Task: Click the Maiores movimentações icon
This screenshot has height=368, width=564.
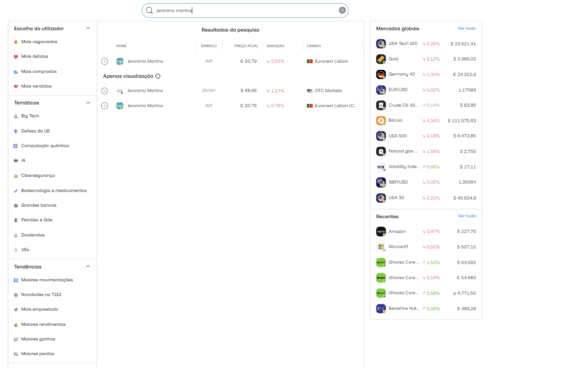Action: pos(15,280)
